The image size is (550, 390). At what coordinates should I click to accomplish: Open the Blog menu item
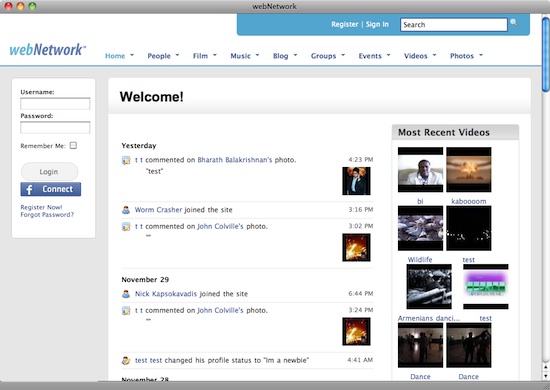pyautogui.click(x=281, y=56)
